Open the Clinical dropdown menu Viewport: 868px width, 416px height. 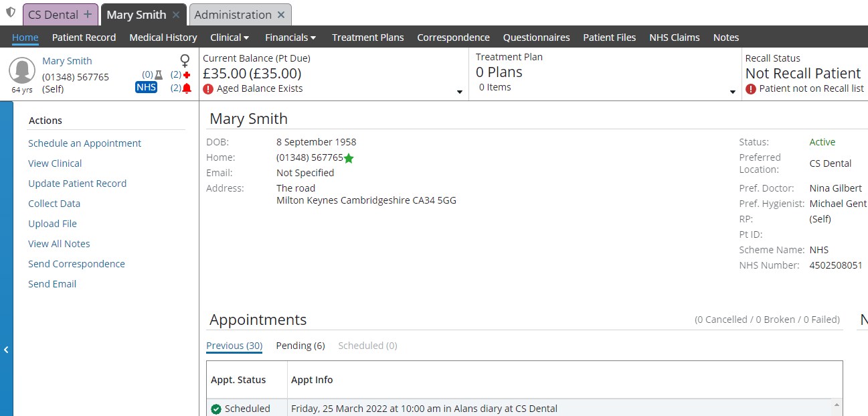coord(230,38)
